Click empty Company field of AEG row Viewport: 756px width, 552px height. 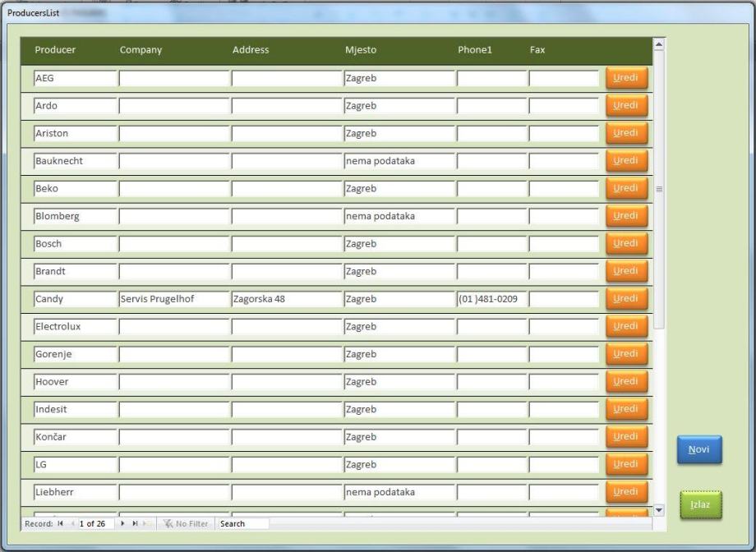pyautogui.click(x=174, y=78)
